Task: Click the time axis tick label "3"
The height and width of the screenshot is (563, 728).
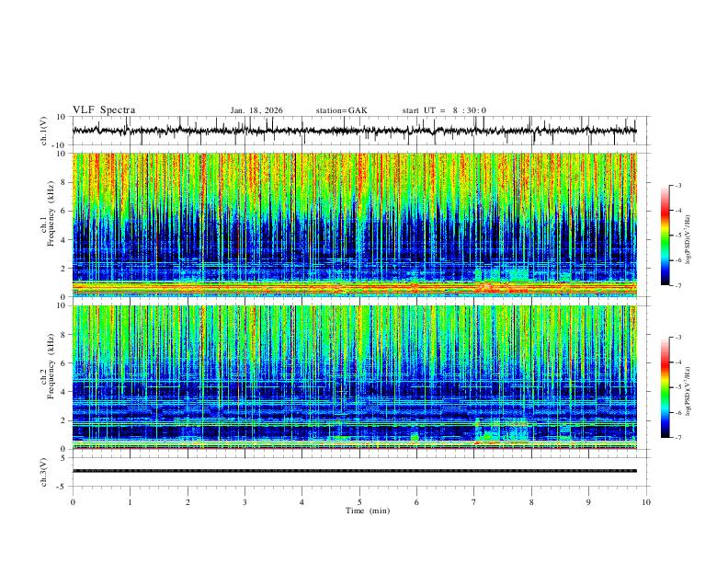Action: click(245, 502)
